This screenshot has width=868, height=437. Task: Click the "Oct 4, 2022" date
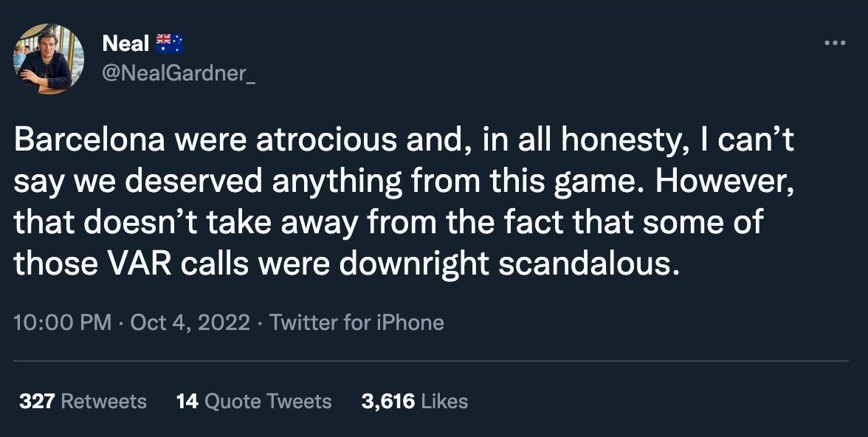190,323
